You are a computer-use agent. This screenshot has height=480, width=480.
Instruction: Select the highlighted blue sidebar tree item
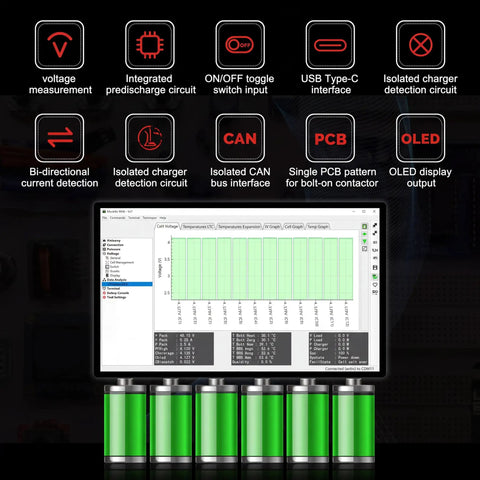(x=127, y=284)
